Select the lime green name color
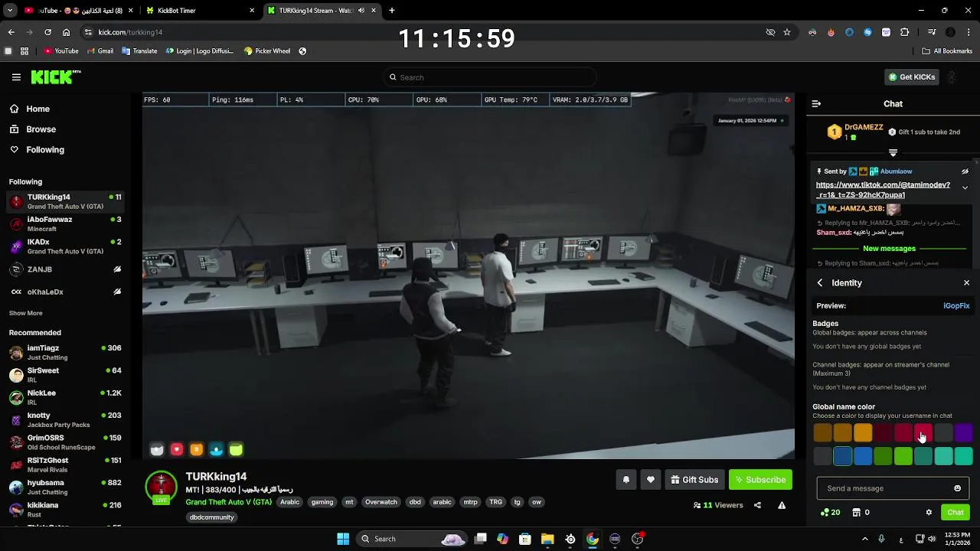 pos(903,456)
